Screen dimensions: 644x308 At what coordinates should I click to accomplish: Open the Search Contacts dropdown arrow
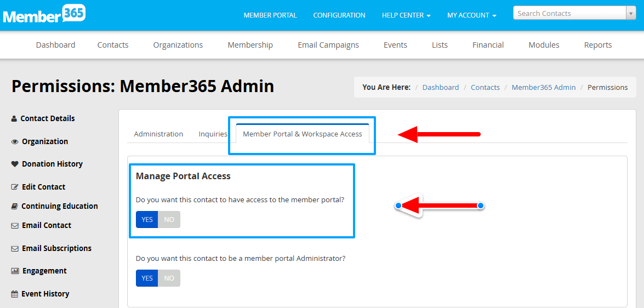click(x=630, y=14)
